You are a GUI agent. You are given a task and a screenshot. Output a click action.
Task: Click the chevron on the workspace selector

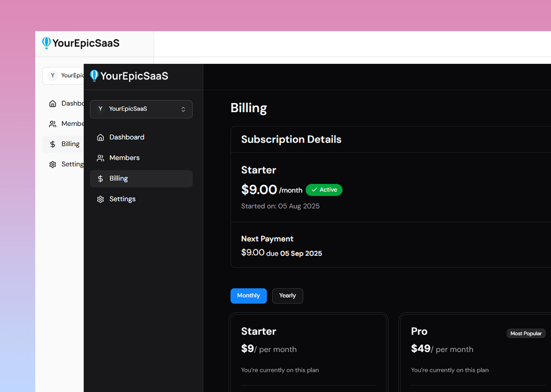click(x=182, y=109)
